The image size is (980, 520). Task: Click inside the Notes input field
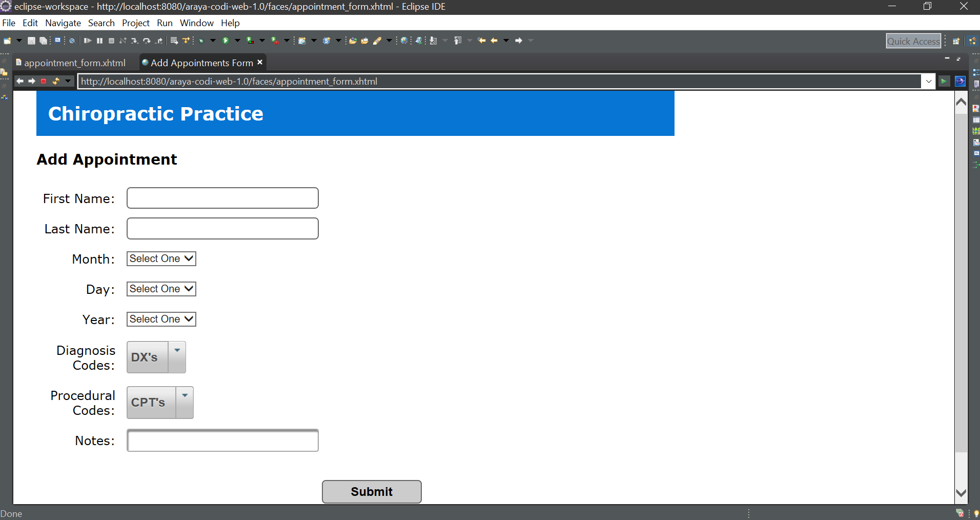point(222,440)
